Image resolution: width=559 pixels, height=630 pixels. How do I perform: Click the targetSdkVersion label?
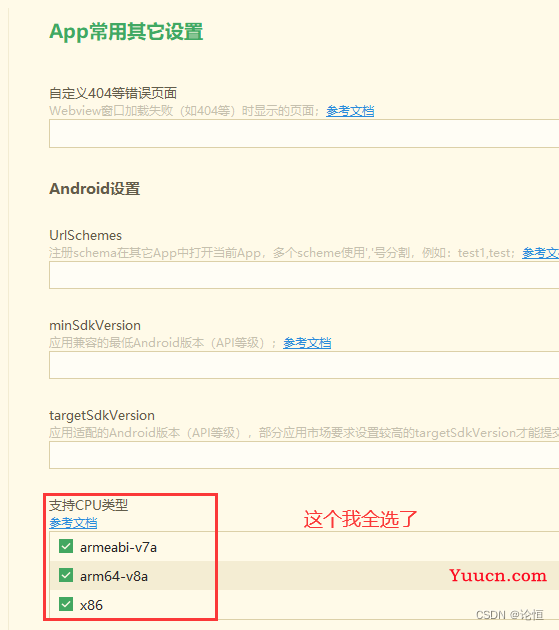point(102,415)
